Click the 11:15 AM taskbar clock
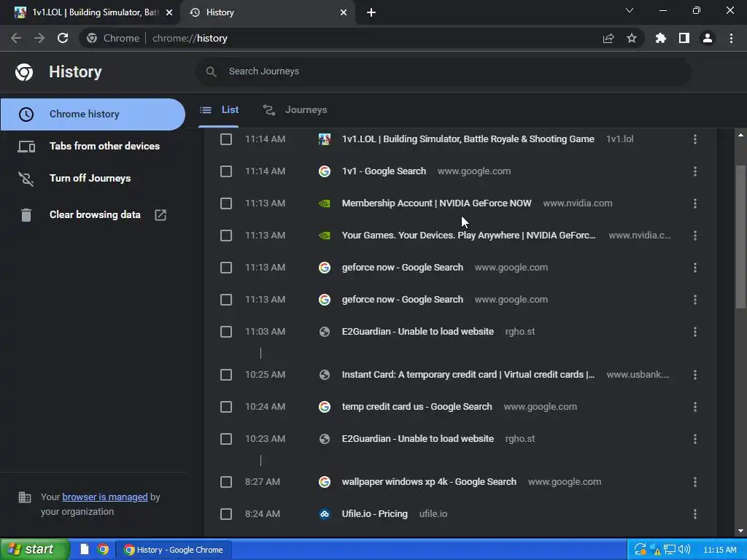Viewport: 747px width, 560px height. 719,550
